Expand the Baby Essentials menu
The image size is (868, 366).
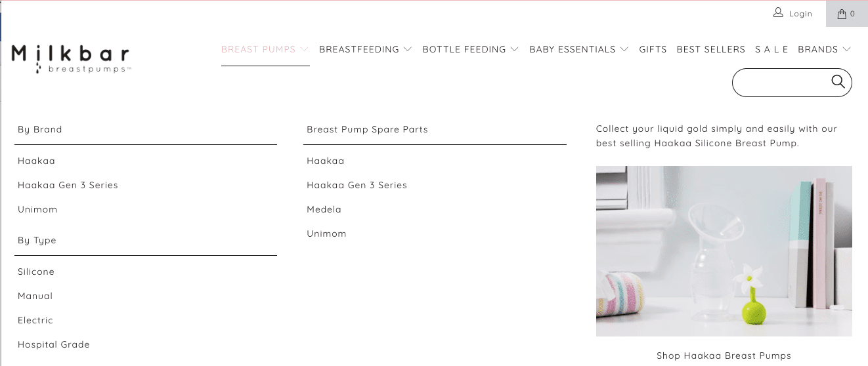(x=578, y=49)
